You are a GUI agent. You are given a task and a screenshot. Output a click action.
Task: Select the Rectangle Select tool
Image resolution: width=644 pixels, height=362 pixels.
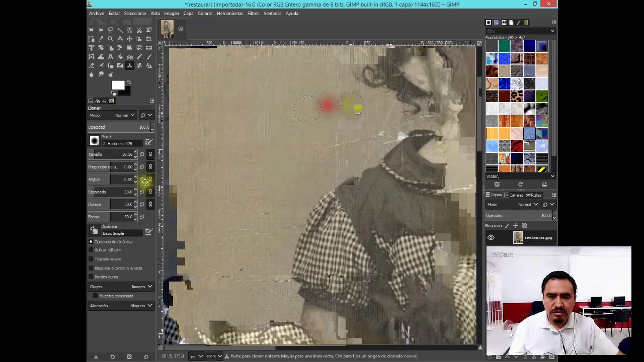[91, 30]
